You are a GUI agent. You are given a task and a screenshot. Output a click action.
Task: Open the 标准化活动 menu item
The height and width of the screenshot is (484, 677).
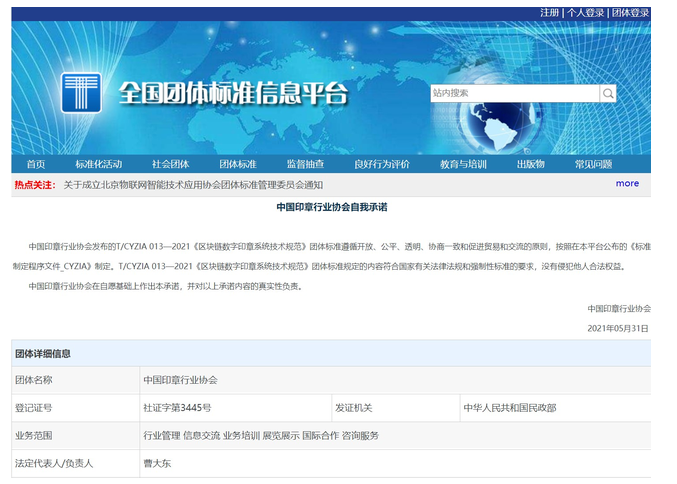point(98,164)
